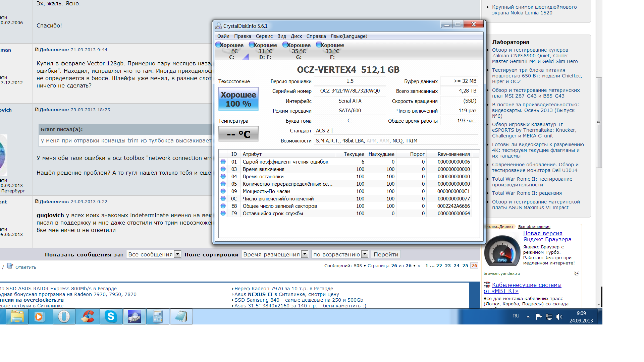Click the 'Ответить' reply link
This screenshot has height=362, width=644.
pos(25,267)
